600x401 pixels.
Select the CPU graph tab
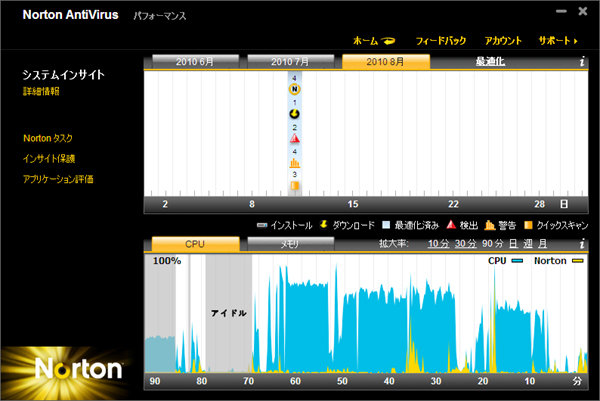[196, 244]
